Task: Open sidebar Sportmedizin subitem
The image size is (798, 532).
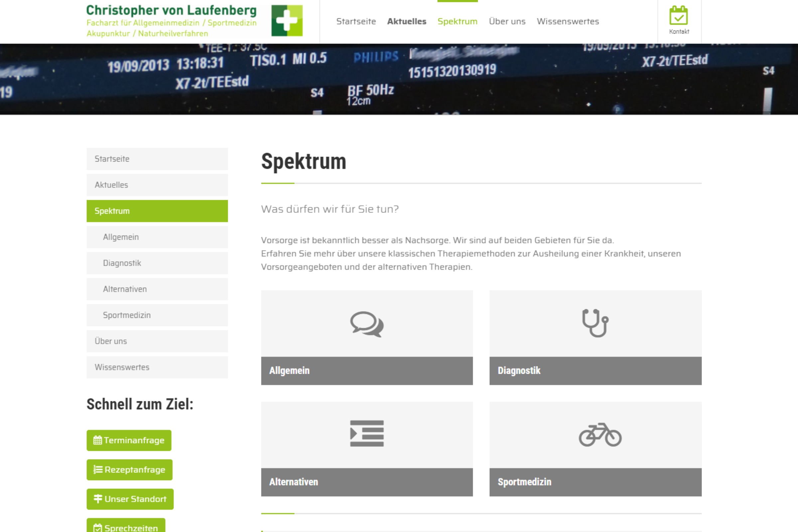Action: [127, 315]
